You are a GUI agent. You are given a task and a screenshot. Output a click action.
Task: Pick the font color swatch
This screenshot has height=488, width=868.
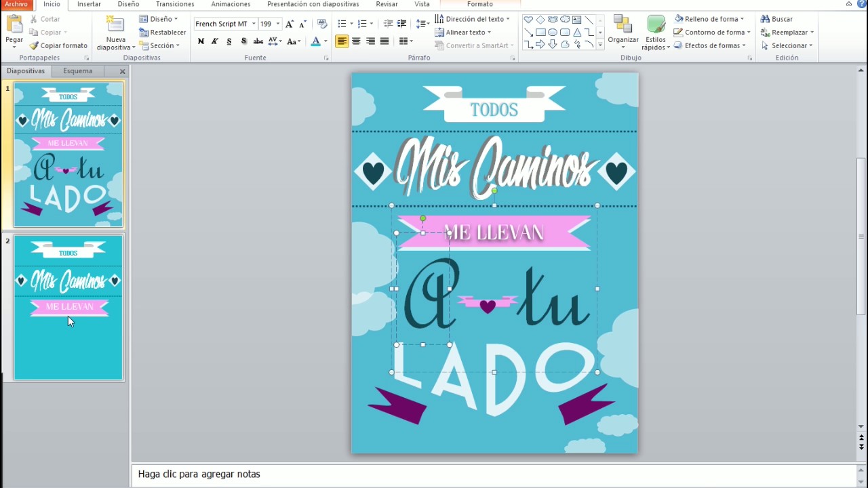coord(315,42)
